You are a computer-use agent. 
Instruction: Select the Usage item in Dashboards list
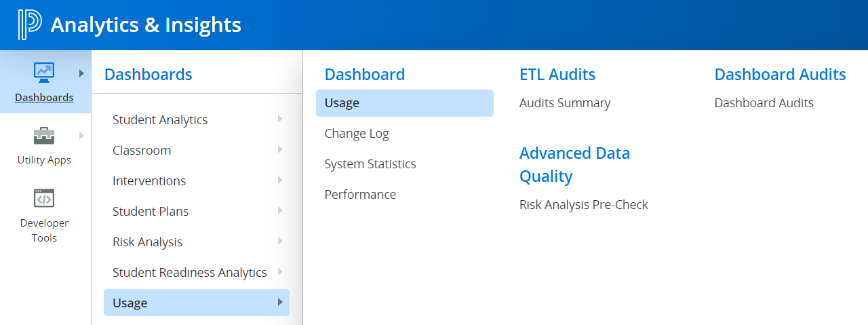130,303
